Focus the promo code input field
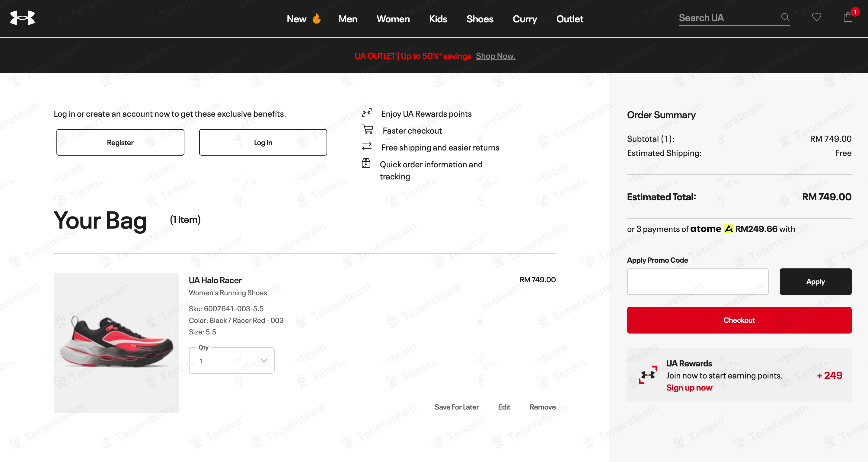This screenshot has height=462, width=868. click(x=697, y=281)
